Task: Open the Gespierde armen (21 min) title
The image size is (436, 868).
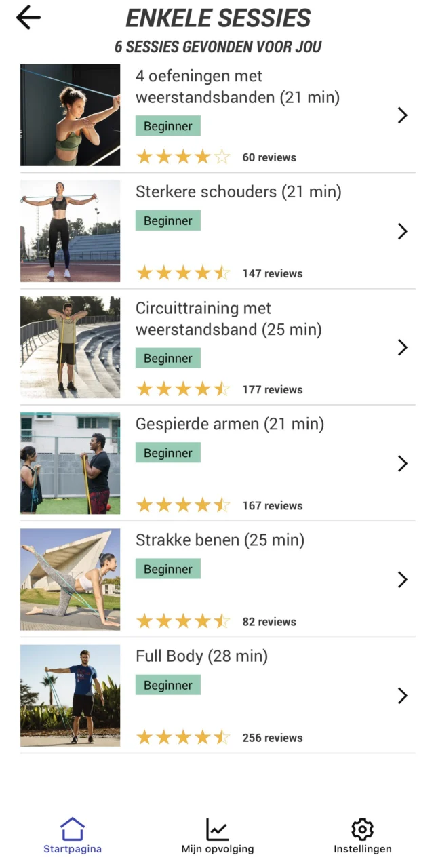Action: click(230, 425)
